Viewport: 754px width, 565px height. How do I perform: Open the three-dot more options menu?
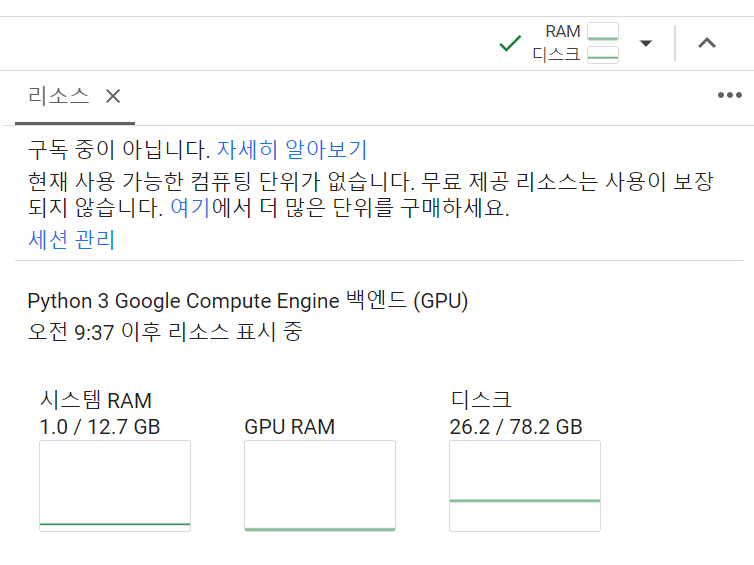pyautogui.click(x=729, y=96)
